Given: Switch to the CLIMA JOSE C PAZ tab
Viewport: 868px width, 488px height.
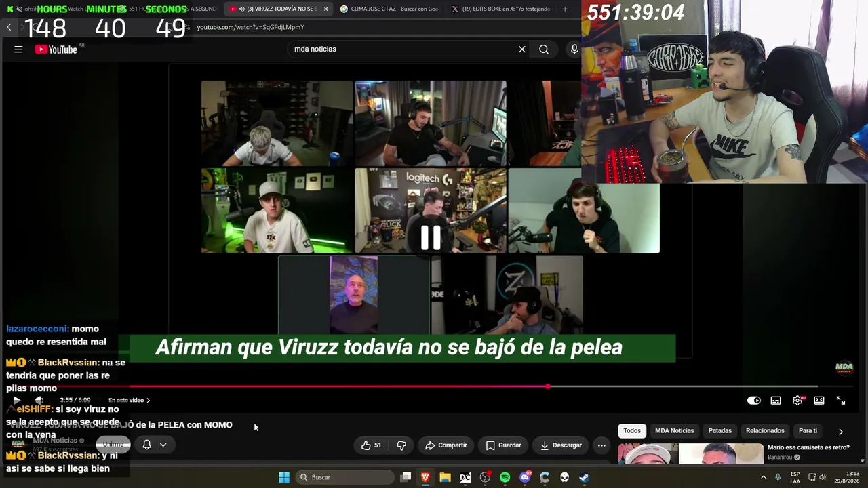Looking at the screenshot, I should click(390, 9).
